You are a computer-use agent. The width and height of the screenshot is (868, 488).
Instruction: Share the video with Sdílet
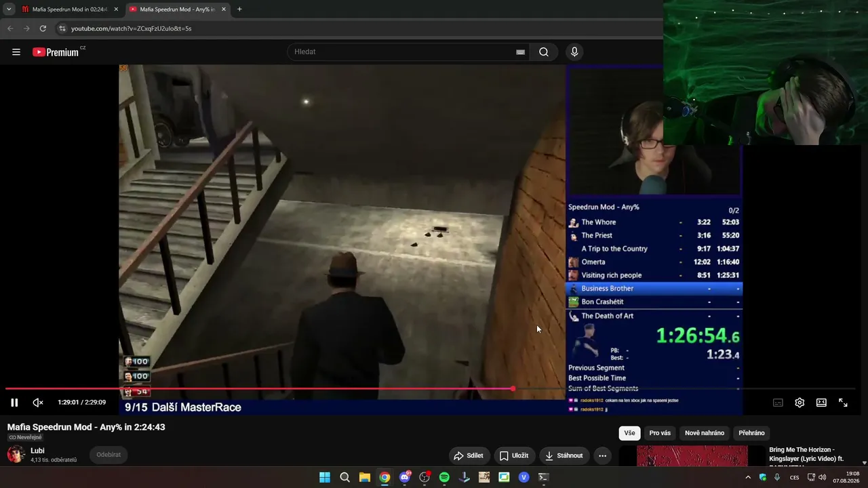click(x=469, y=455)
